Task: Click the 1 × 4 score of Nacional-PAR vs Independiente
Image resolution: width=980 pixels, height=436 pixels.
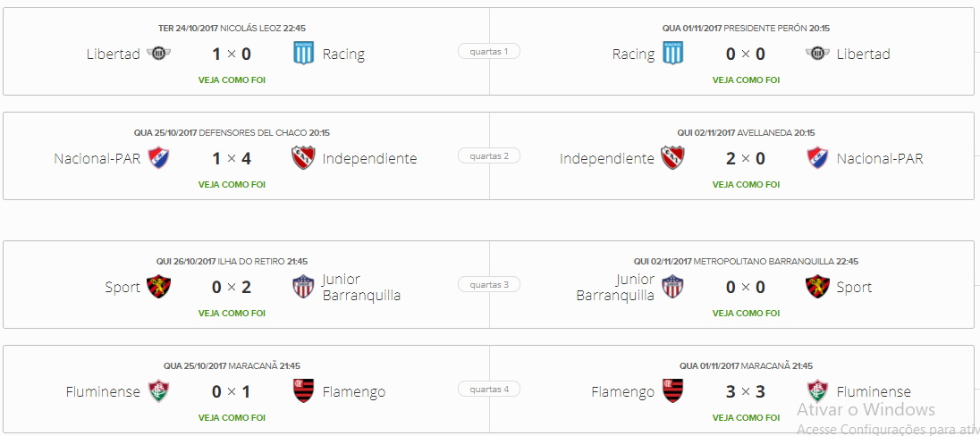Action: click(232, 159)
